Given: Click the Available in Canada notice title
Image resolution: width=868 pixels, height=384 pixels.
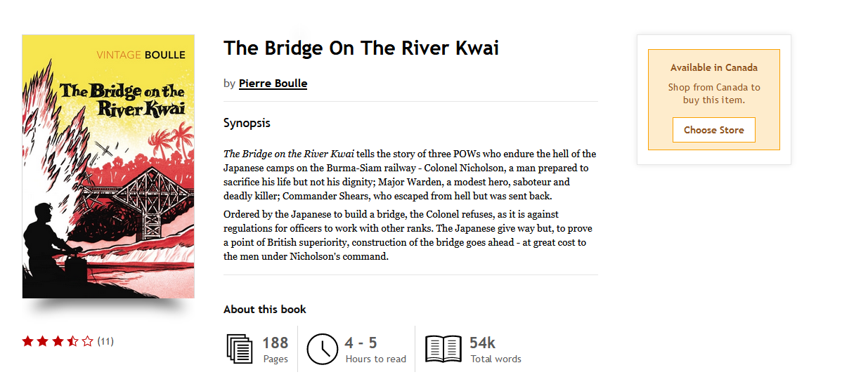Looking at the screenshot, I should pyautogui.click(x=713, y=68).
